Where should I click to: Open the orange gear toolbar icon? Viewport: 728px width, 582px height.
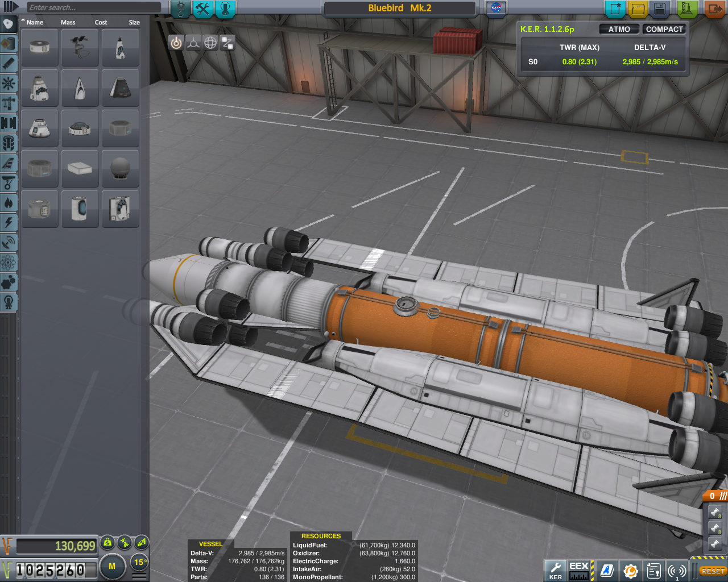pos(630,571)
